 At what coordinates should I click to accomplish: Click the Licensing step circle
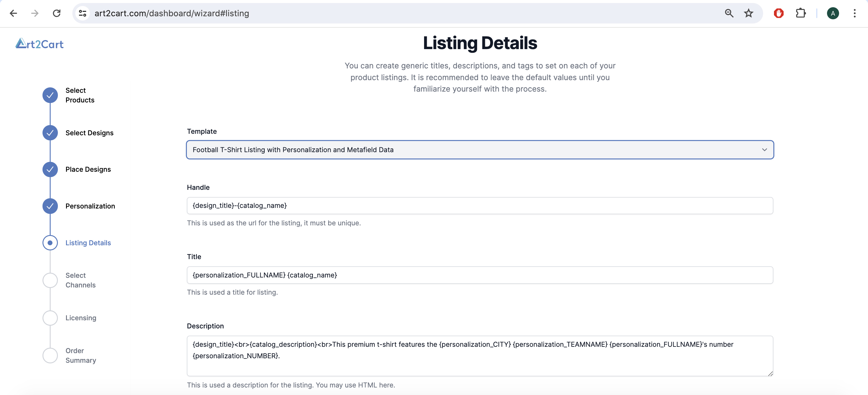50,318
